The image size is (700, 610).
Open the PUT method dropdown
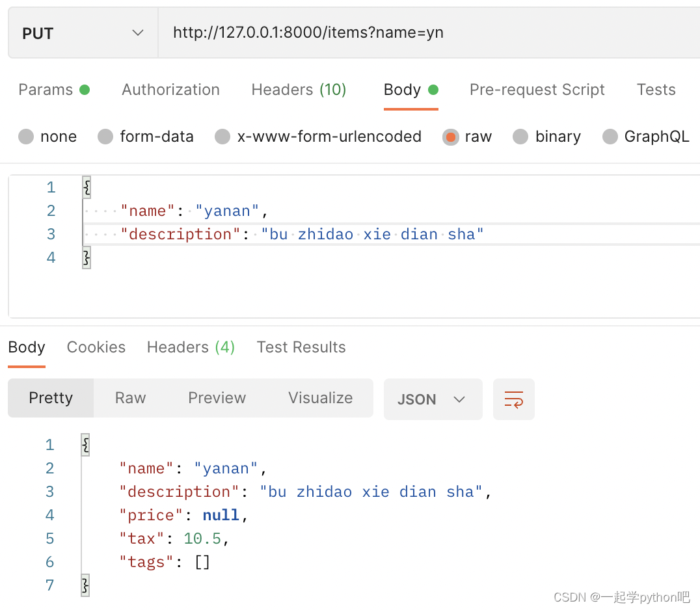pyautogui.click(x=83, y=33)
